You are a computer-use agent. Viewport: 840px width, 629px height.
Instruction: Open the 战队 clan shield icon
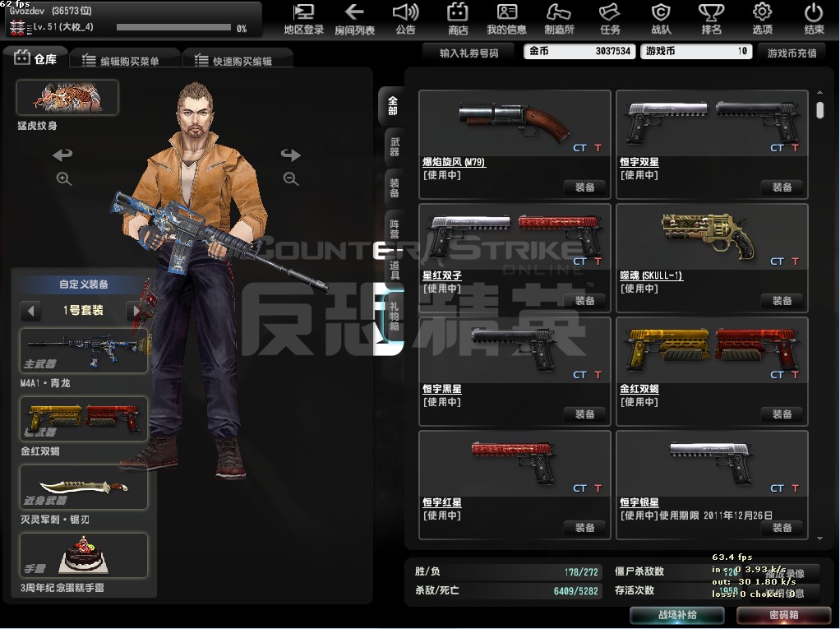point(661,19)
